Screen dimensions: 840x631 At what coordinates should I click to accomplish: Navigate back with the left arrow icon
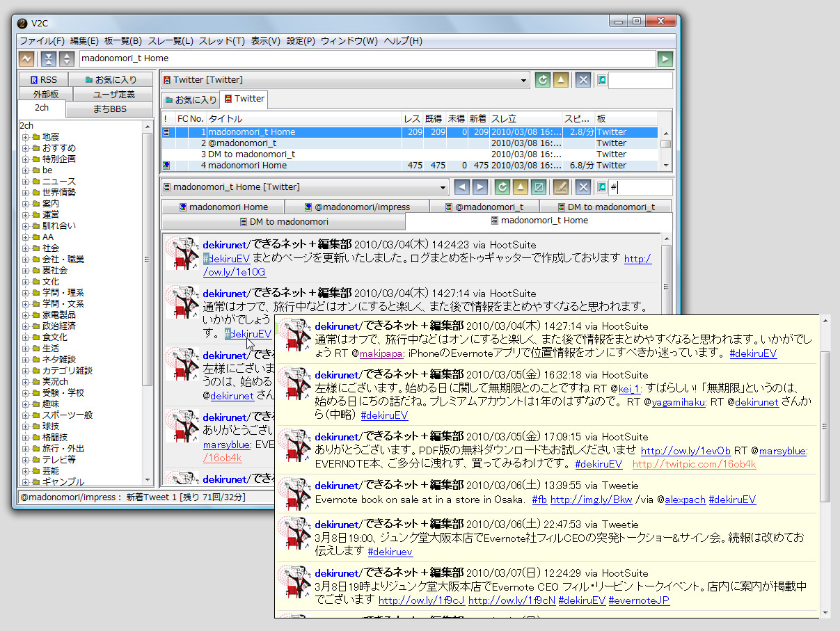[x=461, y=186]
